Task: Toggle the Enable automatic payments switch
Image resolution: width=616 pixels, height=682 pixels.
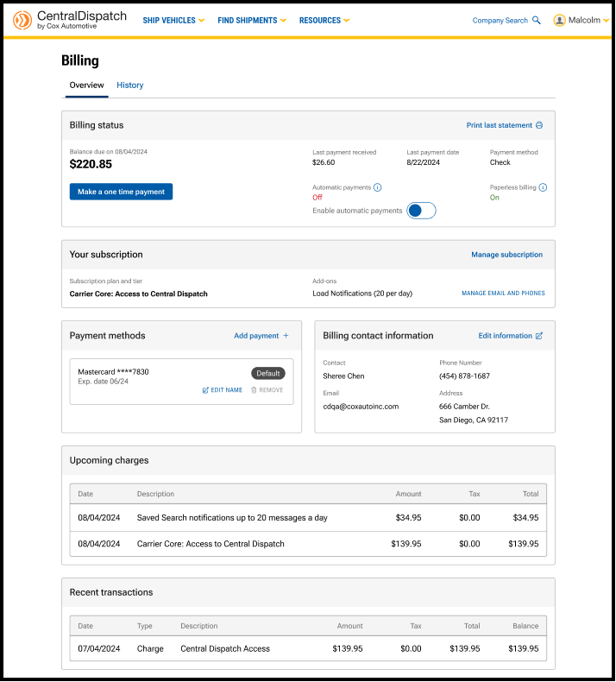Action: tap(421, 211)
